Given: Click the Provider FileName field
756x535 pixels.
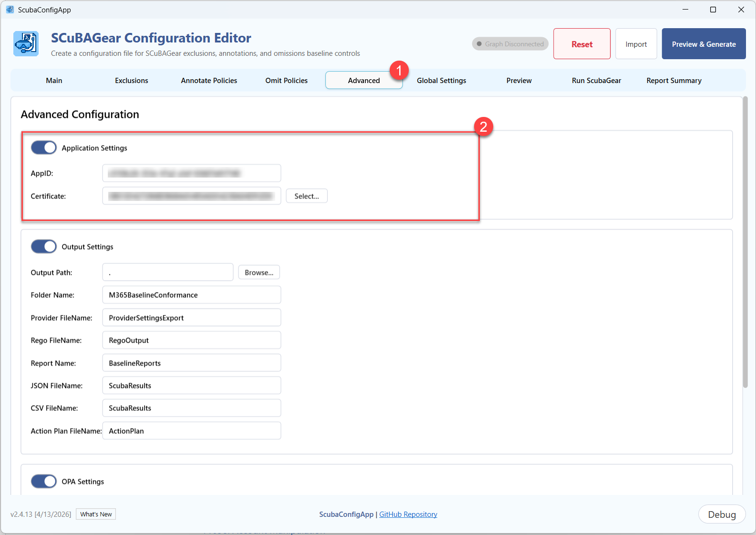Looking at the screenshot, I should pyautogui.click(x=192, y=318).
